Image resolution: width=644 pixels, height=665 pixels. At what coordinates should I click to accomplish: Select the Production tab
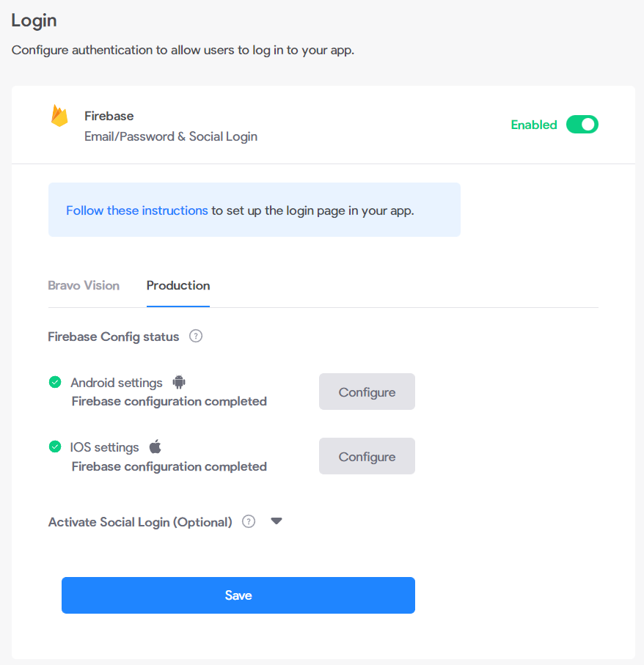178,285
